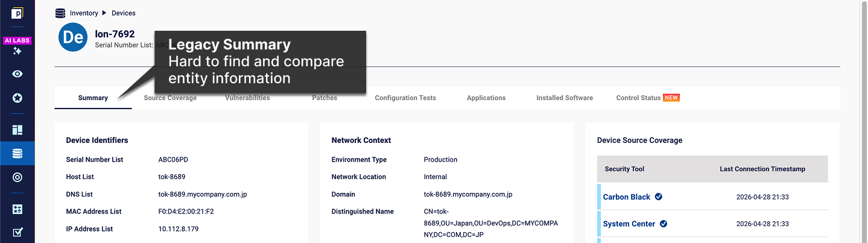Image resolution: width=868 pixels, height=243 pixels.
Task: Click the Serial Number List label
Action: (x=95, y=160)
